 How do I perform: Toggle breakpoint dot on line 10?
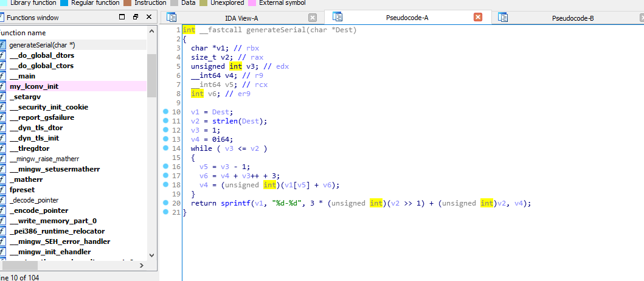(x=166, y=112)
